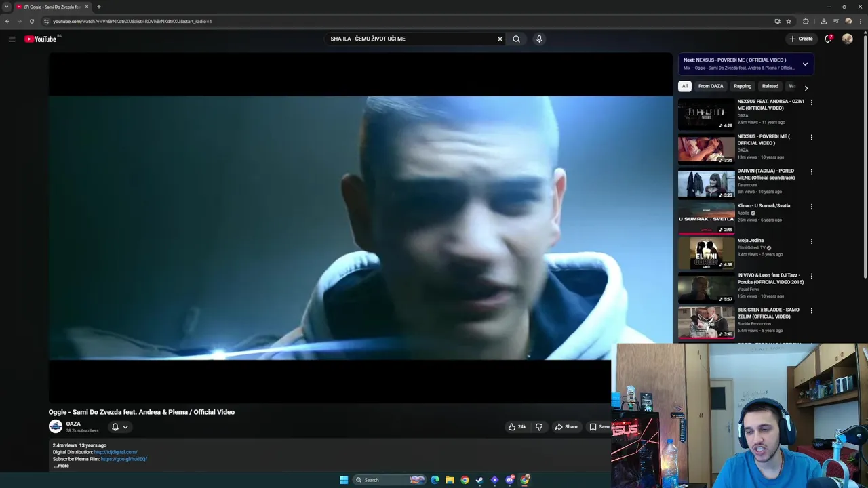
Task: Open the OAZA channel name
Action: click(73, 424)
